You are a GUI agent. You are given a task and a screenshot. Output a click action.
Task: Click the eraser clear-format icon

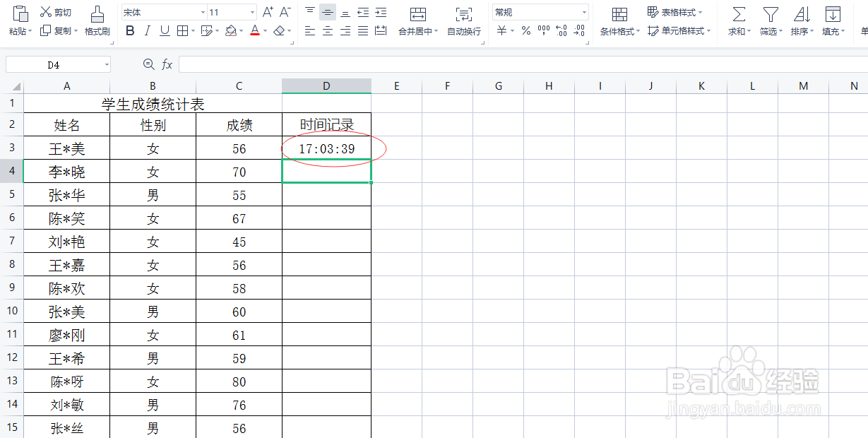[x=280, y=30]
